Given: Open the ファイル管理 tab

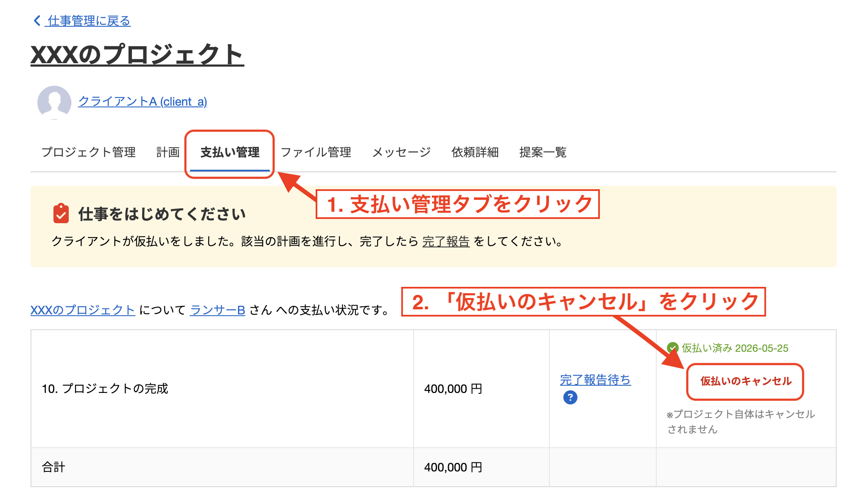Looking at the screenshot, I should pos(316,152).
